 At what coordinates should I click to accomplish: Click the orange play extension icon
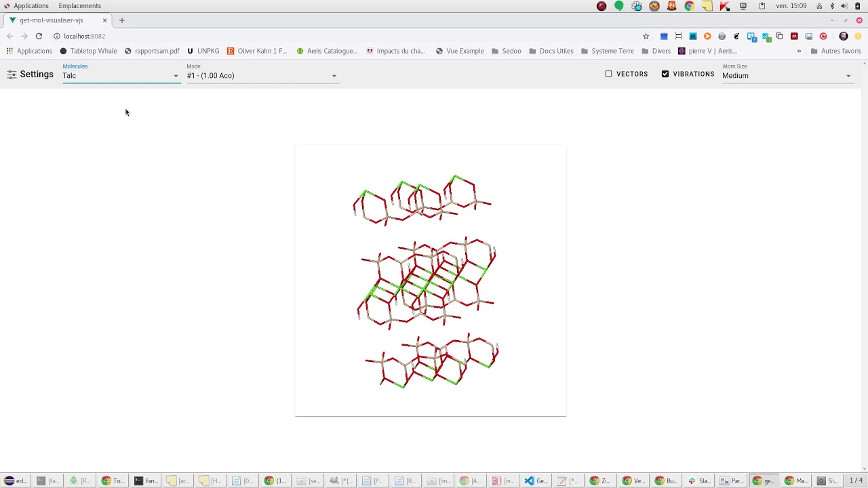click(x=707, y=36)
